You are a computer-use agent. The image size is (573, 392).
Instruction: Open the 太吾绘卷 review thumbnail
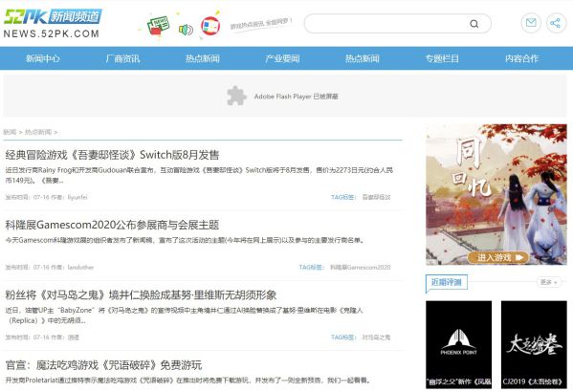[534, 344]
